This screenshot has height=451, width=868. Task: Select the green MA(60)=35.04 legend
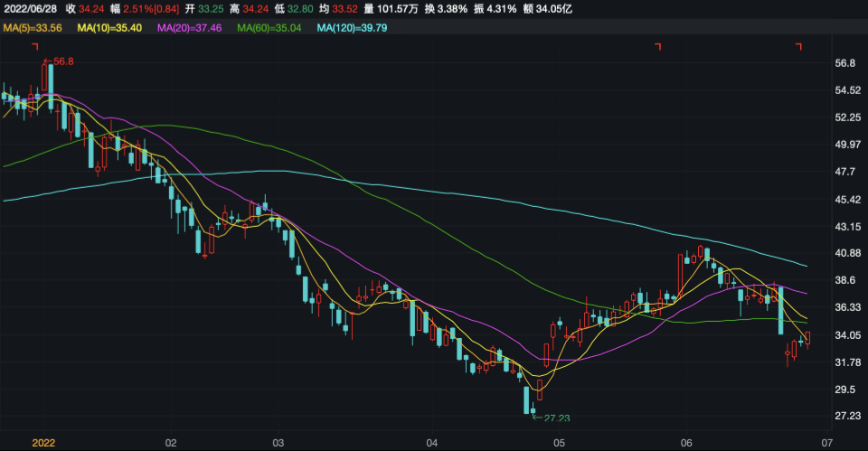tap(269, 29)
